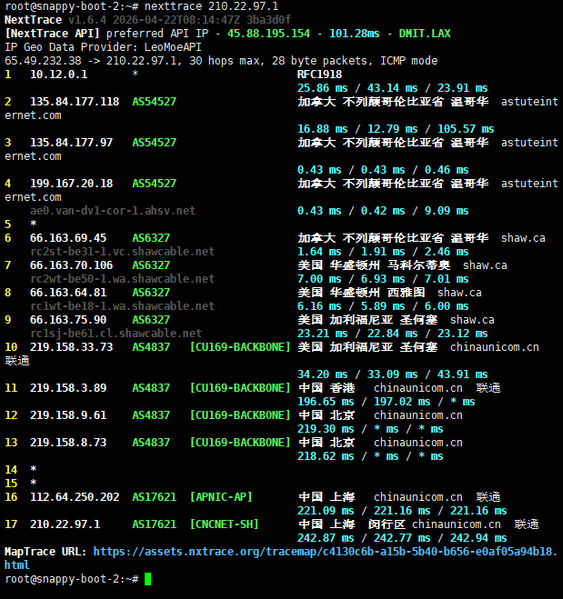Click the [APNIC-AP] tag
Screen dimensions: 563x599
click(x=221, y=497)
